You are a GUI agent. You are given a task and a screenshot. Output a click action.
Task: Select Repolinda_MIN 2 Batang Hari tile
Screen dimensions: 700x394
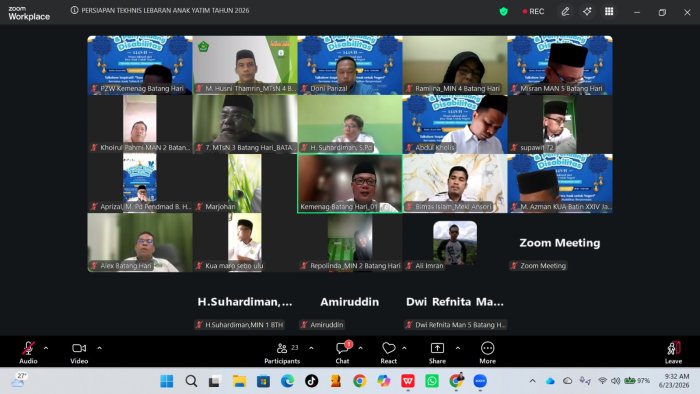(x=350, y=242)
